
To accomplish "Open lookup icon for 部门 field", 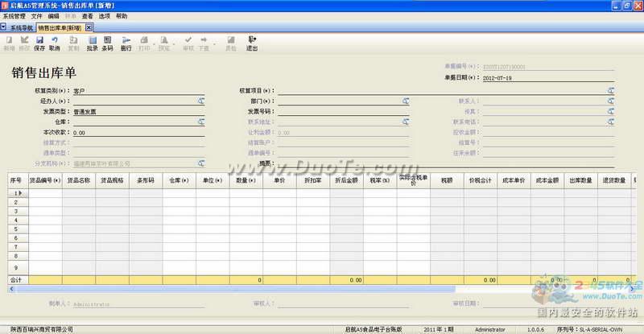I will [x=406, y=101].
